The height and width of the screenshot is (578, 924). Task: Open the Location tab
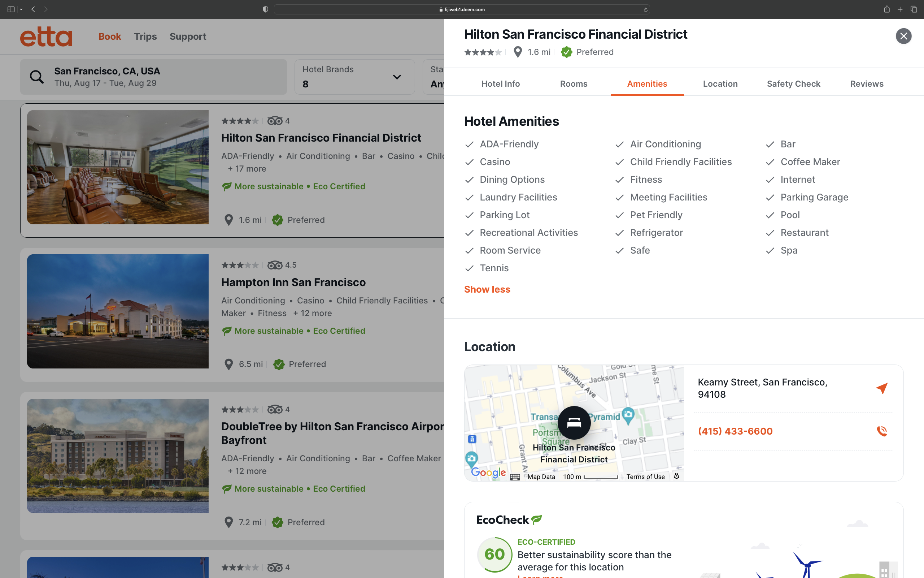pyautogui.click(x=720, y=84)
